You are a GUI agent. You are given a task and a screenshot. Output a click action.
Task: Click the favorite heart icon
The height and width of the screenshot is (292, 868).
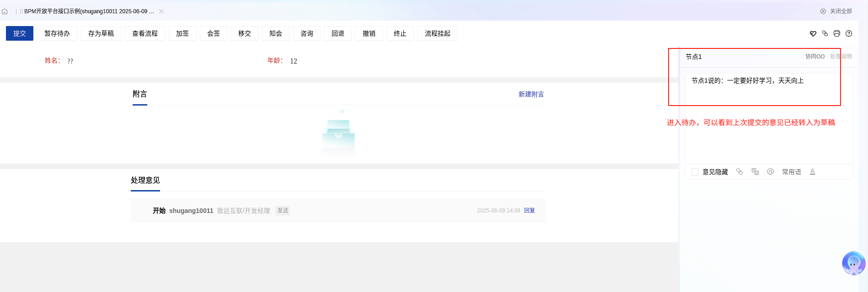click(813, 33)
